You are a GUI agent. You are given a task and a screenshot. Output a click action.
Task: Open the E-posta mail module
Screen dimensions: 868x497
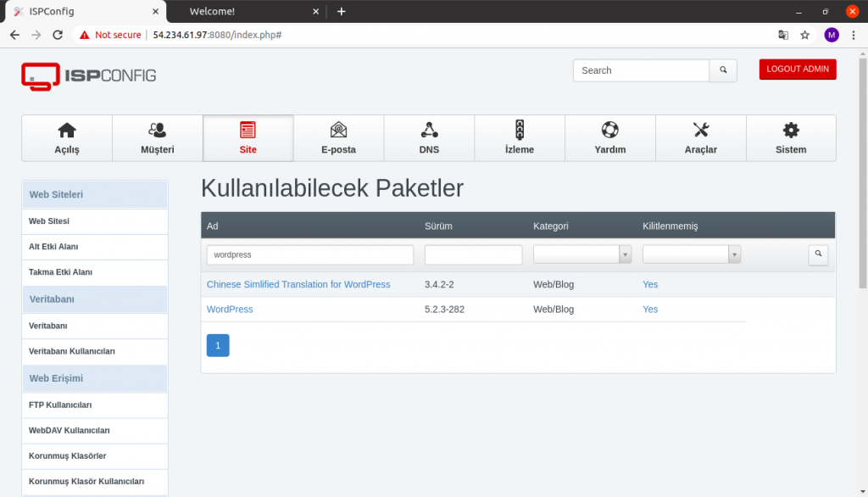[x=338, y=138]
